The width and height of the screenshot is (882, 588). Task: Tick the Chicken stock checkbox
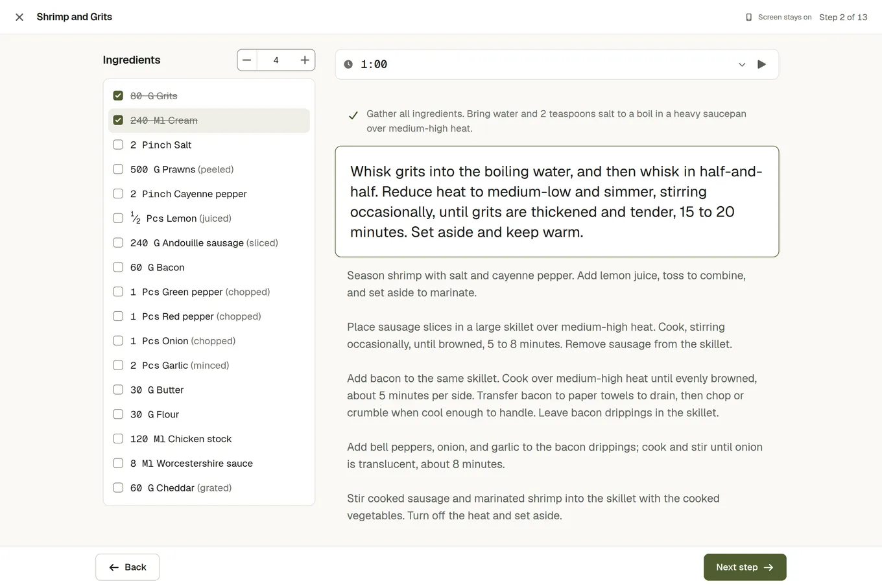tap(118, 439)
